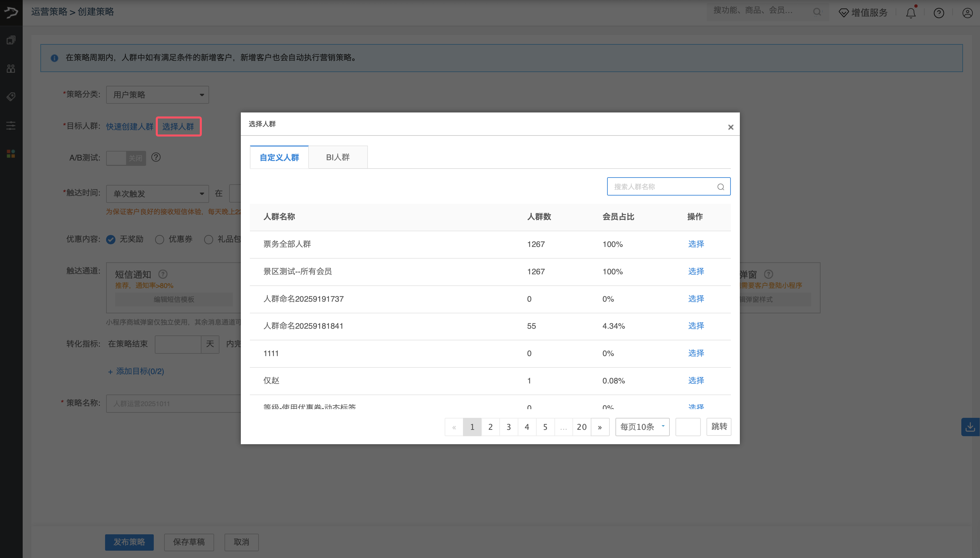Close the 选择人群 dialog
Viewport: 980px width, 558px height.
tap(730, 127)
